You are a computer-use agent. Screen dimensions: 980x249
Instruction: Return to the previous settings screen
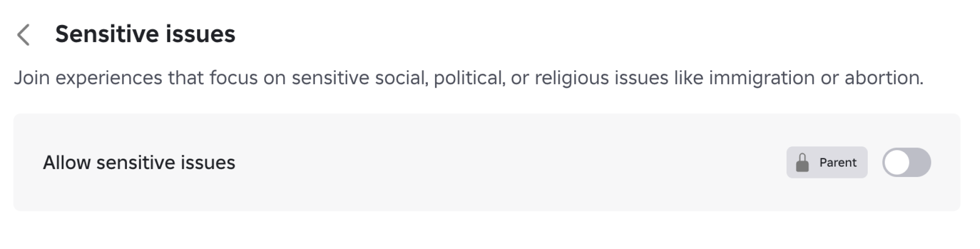pos(24,35)
